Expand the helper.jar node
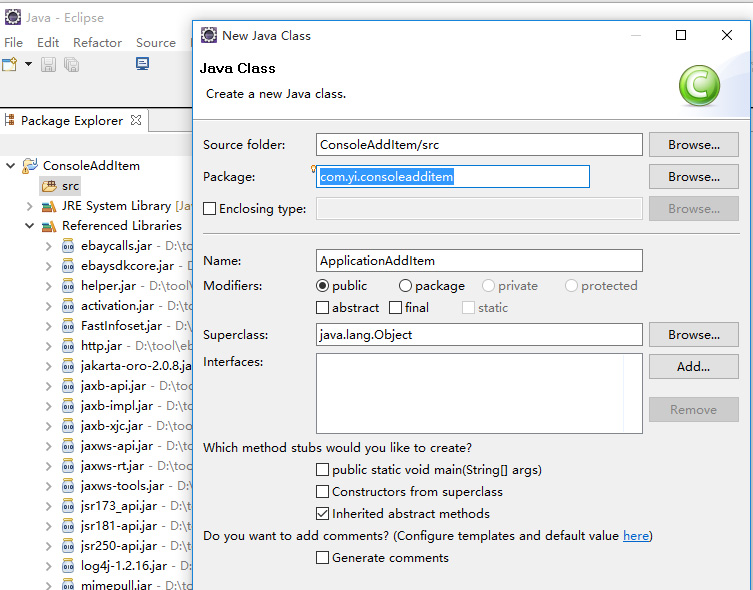This screenshot has height=590, width=753. pos(49,286)
